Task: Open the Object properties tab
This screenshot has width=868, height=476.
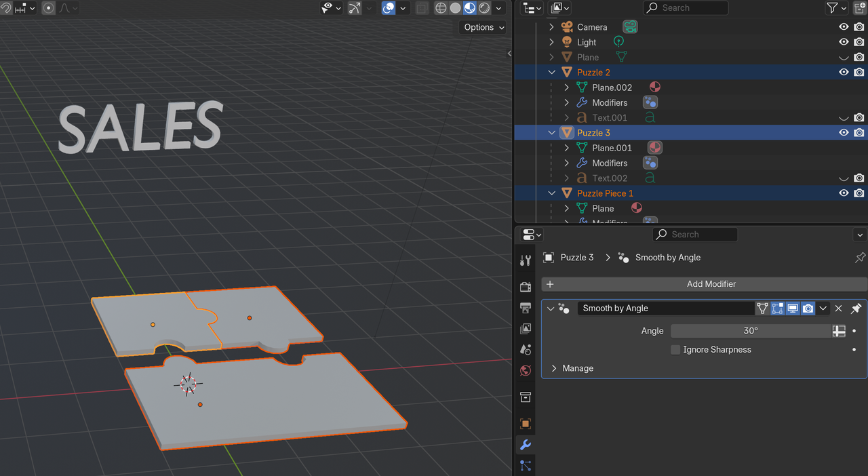Action: 526,424
